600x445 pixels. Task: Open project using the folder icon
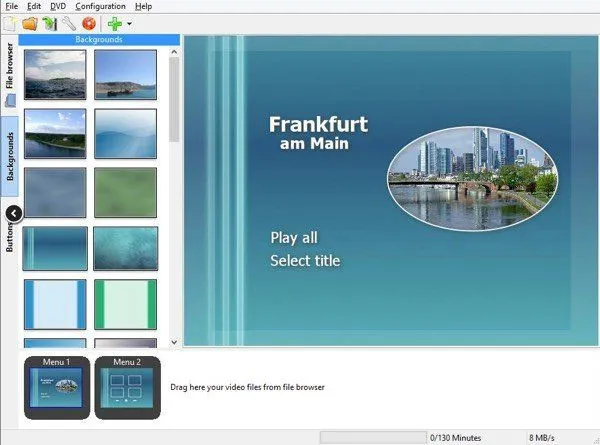[29, 23]
